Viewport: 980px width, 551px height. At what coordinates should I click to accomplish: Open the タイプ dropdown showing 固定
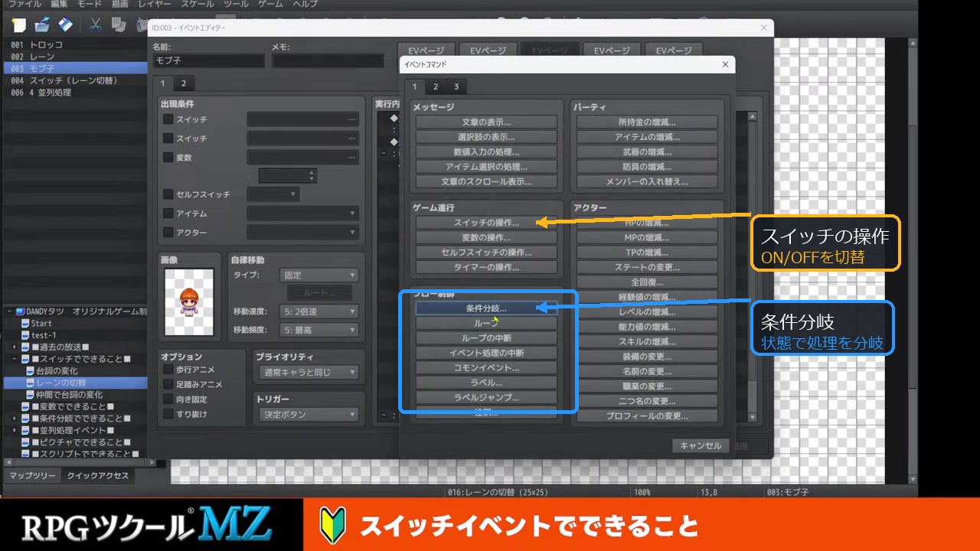point(320,275)
